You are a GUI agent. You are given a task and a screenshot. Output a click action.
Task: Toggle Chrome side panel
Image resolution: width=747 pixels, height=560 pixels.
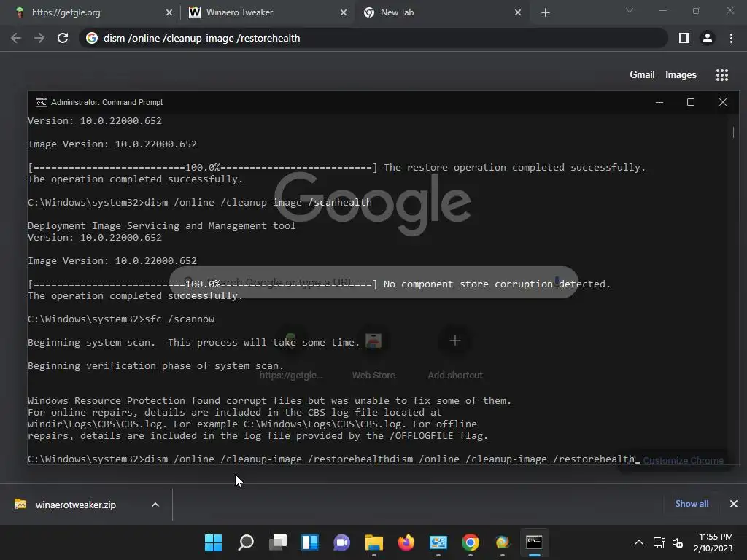click(x=684, y=38)
